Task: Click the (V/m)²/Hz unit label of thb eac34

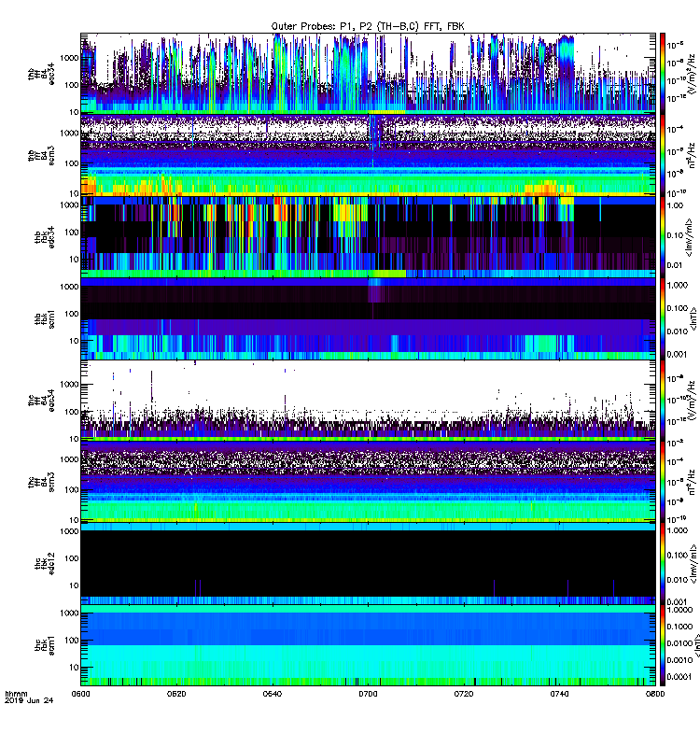Action: (693, 74)
